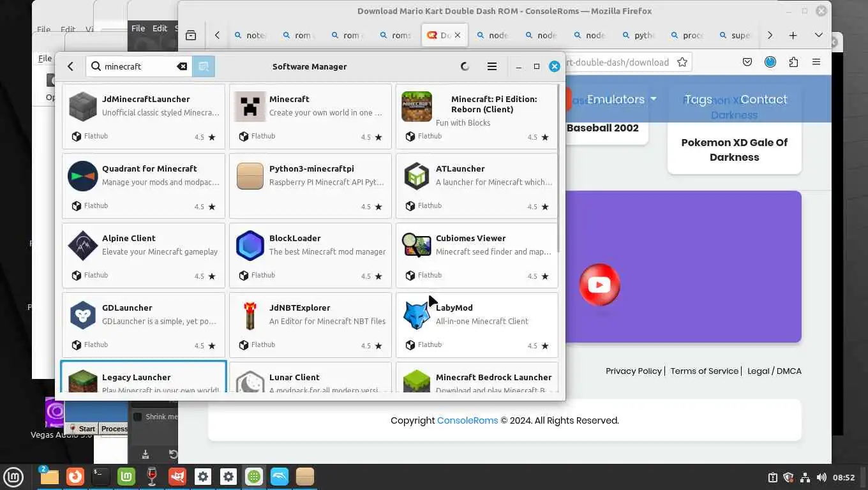Screen dimensions: 868x490
Task: Click download icon in dark background window
Action: 146,454
